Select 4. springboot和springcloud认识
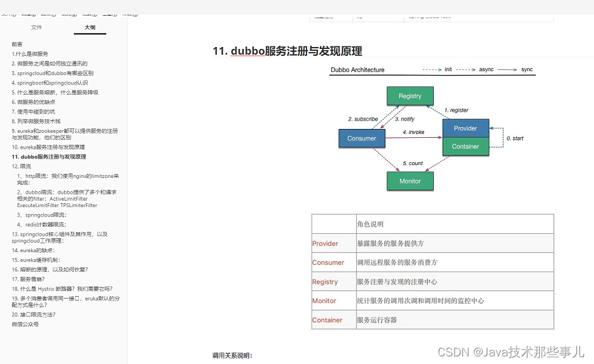The height and width of the screenshot is (364, 594). tap(50, 83)
